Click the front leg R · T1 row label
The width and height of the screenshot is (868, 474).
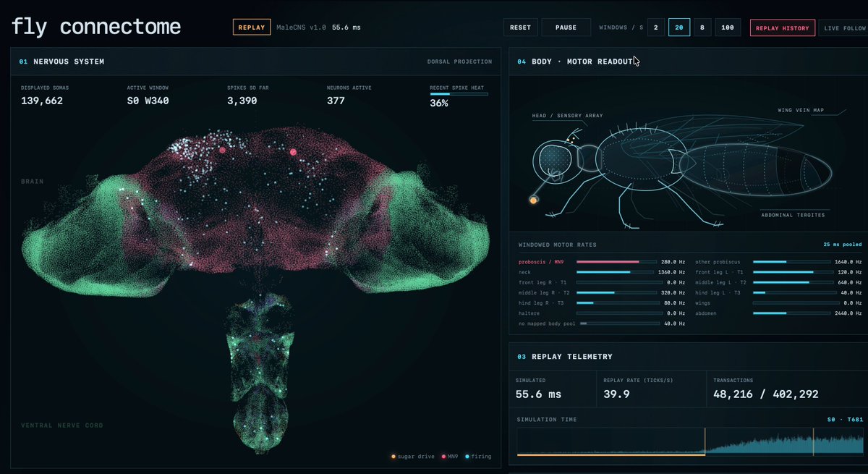click(x=542, y=282)
